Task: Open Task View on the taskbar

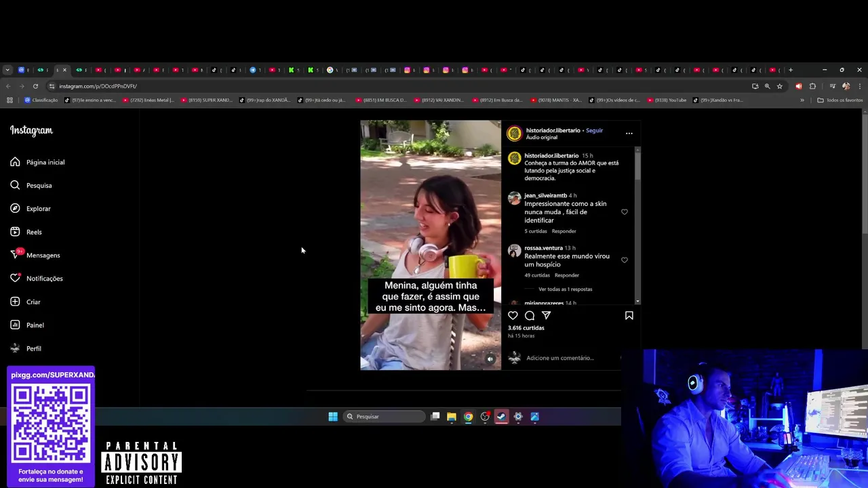Action: tap(435, 417)
